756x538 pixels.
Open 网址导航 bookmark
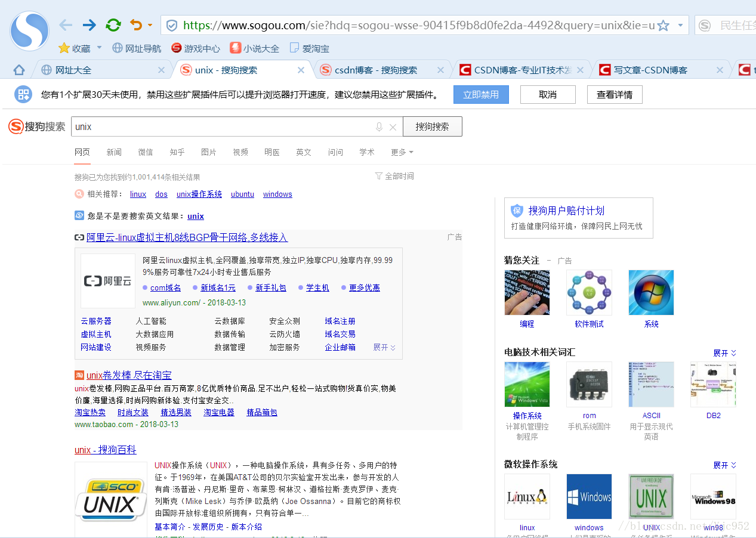point(137,48)
